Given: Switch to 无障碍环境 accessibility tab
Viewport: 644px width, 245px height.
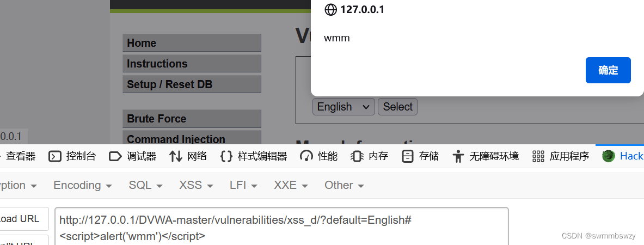Looking at the screenshot, I should (x=485, y=156).
